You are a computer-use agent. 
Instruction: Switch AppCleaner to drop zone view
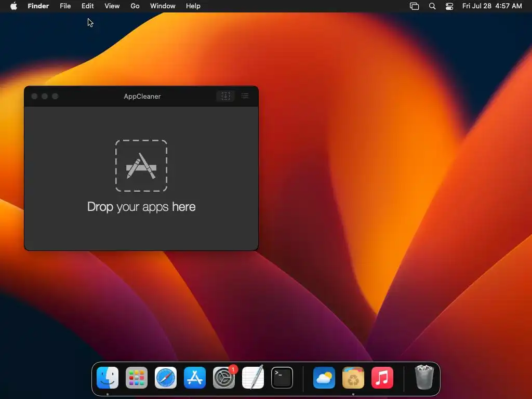coord(225,96)
